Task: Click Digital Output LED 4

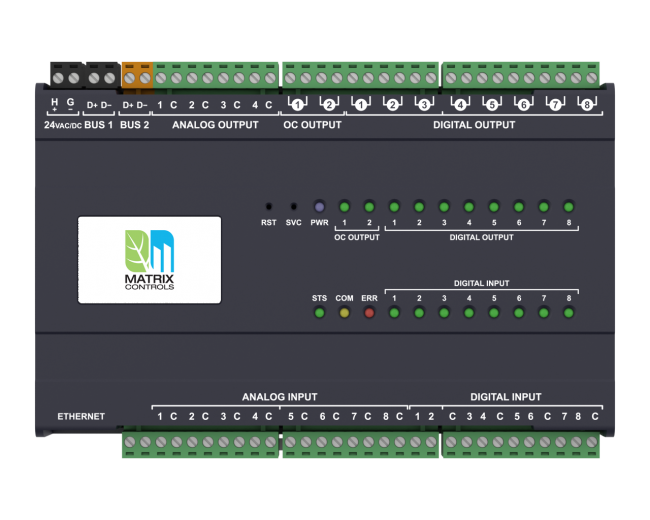Action: pos(469,205)
